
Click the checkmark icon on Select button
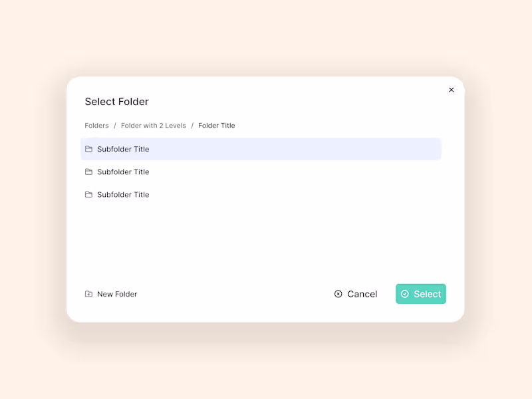click(x=404, y=294)
